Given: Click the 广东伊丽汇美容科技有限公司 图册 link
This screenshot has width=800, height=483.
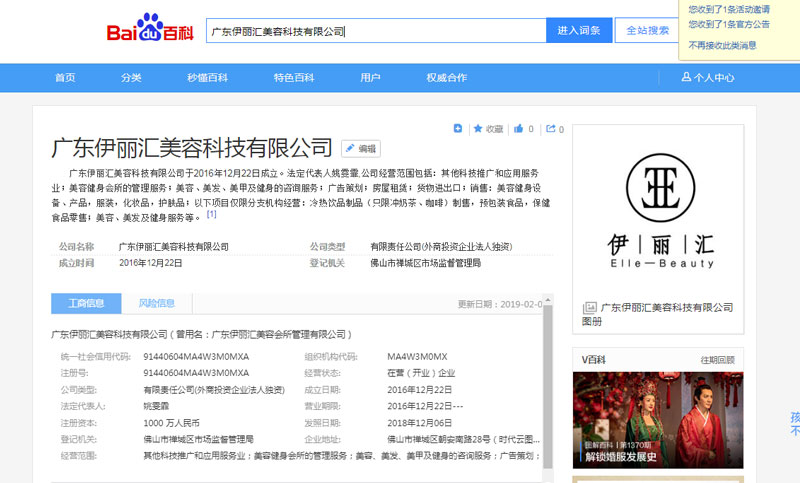Looking at the screenshot, I should tap(657, 314).
